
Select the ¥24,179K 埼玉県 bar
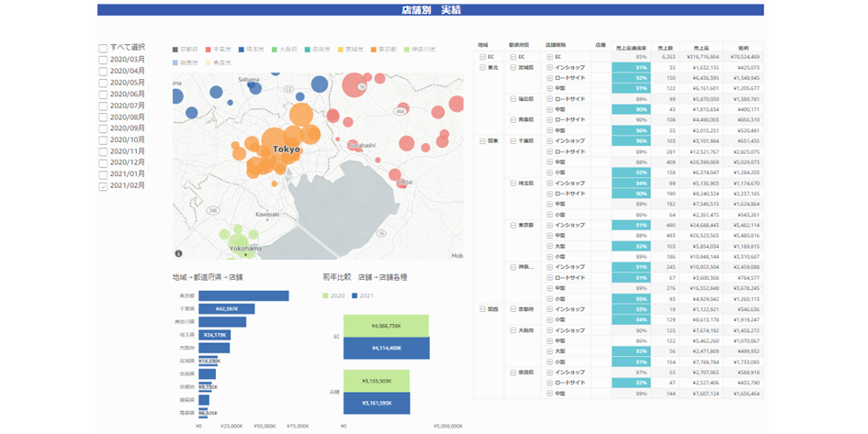pyautogui.click(x=215, y=335)
